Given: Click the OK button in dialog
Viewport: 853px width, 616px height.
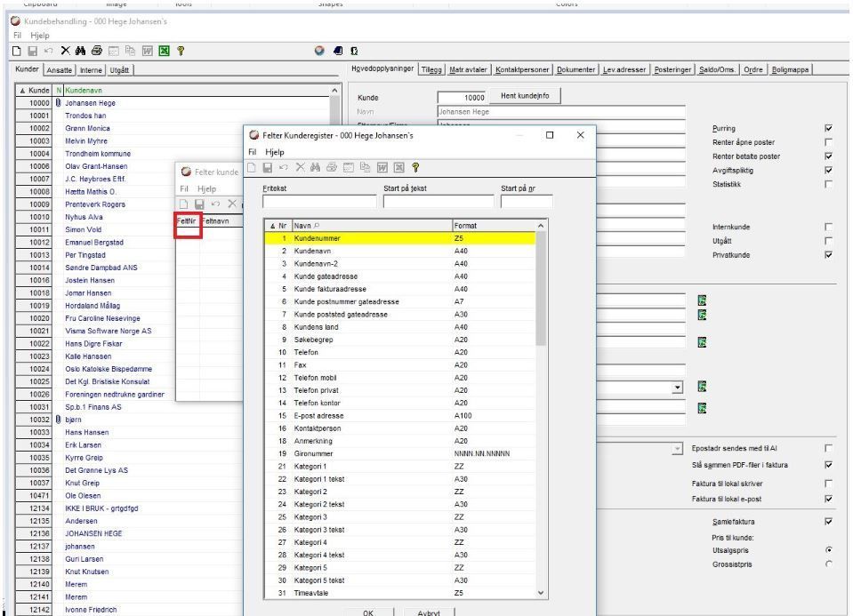Looking at the screenshot, I should pyautogui.click(x=368, y=612).
